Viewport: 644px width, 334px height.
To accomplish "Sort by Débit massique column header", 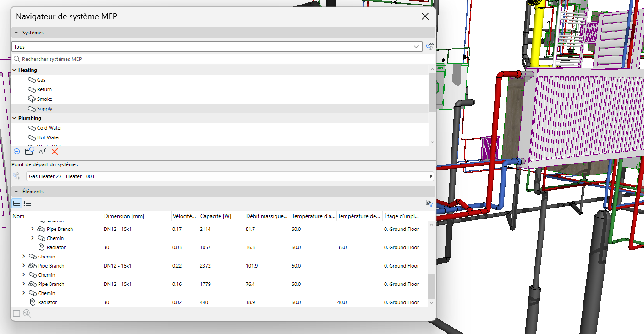I will [x=268, y=216].
